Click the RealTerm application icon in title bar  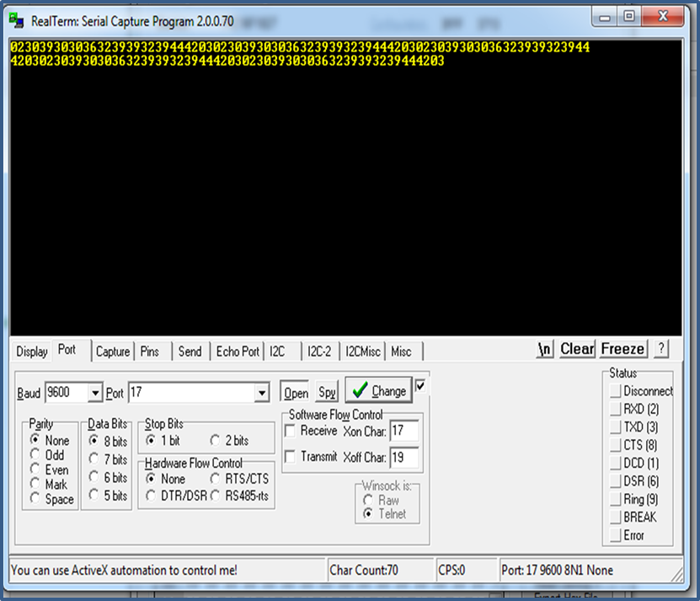(17, 20)
